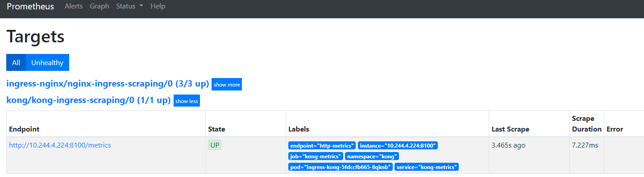Click the endpoint="http-metrics" label badge
644x177 pixels.
coord(322,145)
